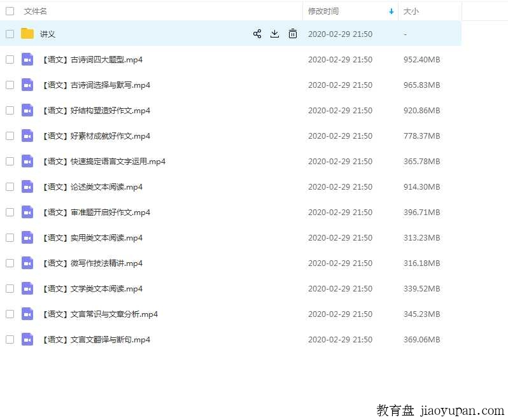Open file 【语文】古诗词选择与默写.mp4

click(x=96, y=85)
